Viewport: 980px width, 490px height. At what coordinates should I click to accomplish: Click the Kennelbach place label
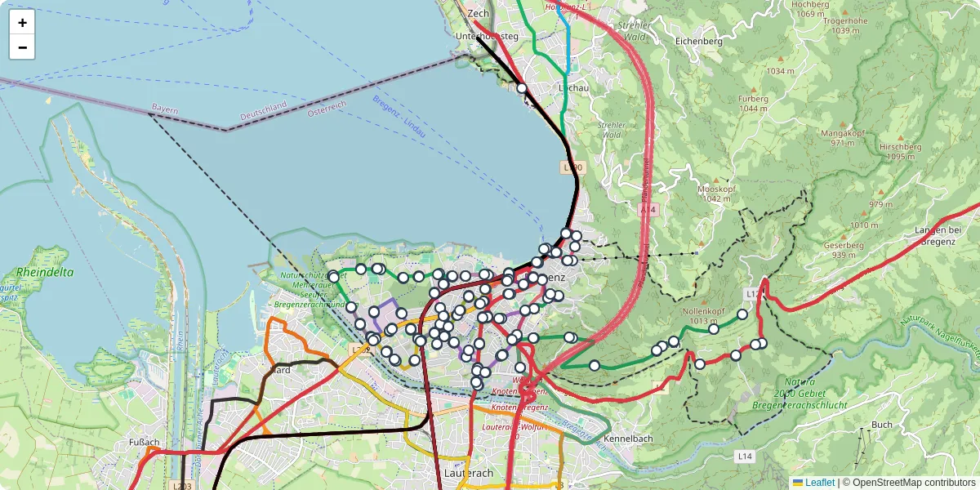628,439
